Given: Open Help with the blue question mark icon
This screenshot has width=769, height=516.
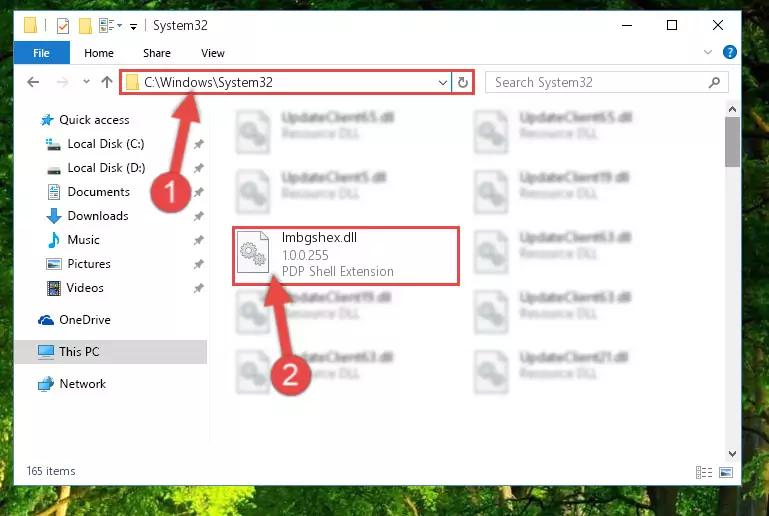Looking at the screenshot, I should pyautogui.click(x=729, y=52).
